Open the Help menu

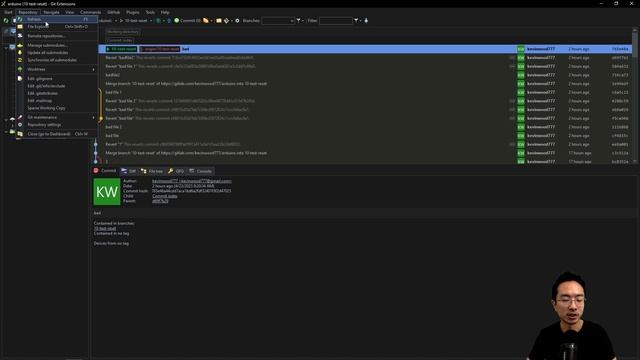pos(165,12)
